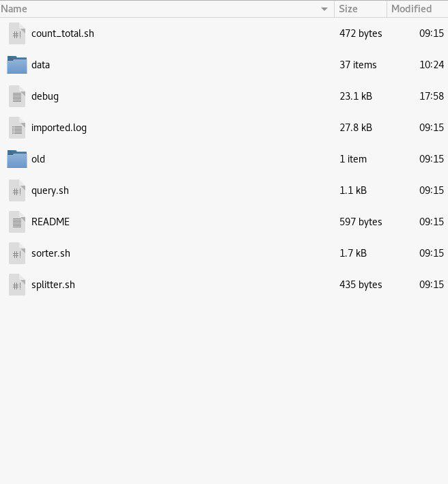448x484 pixels.
Task: Click the splitter.sh script icon
Action: pos(17,285)
